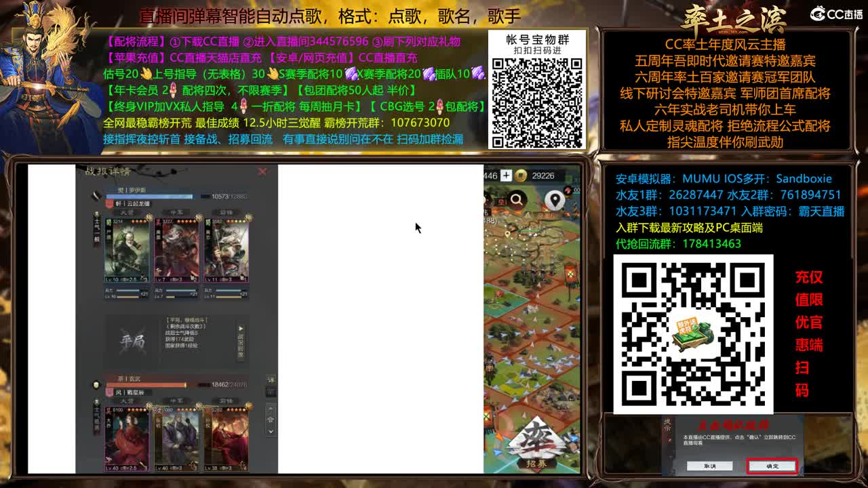The image size is (868, 488).
Task: Click the text 水友3群：1031173471
Action: click(x=676, y=211)
